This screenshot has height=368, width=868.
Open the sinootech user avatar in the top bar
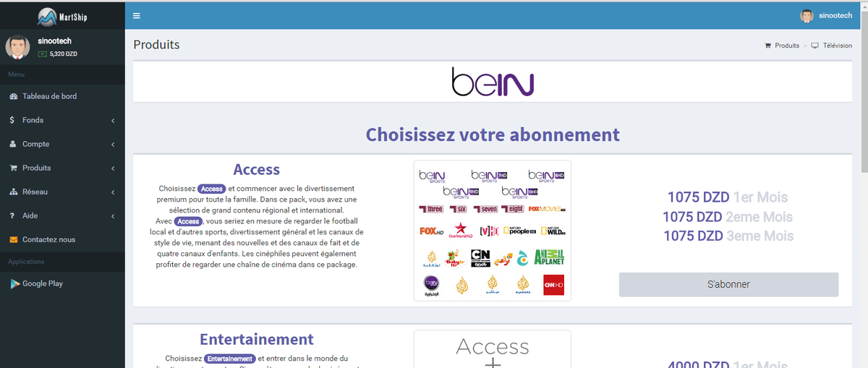point(807,15)
